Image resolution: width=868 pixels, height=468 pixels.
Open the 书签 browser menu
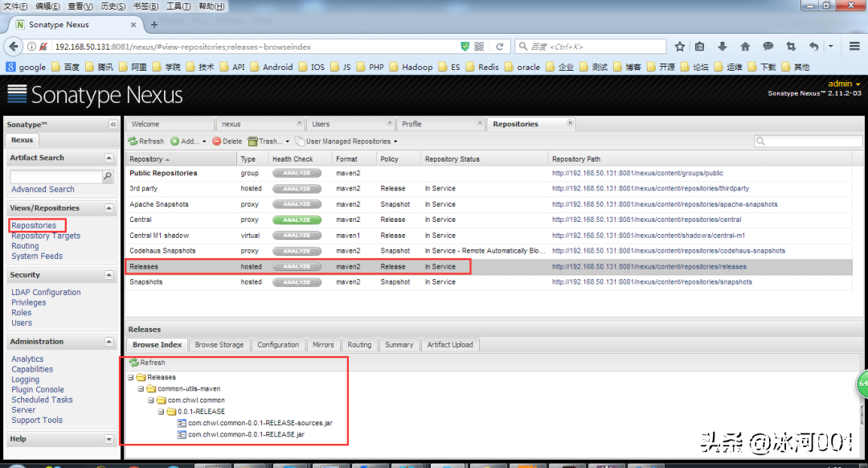[x=145, y=6]
